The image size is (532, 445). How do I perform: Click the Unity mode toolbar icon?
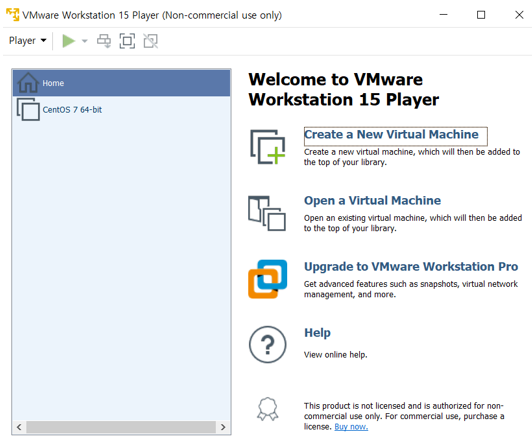151,41
